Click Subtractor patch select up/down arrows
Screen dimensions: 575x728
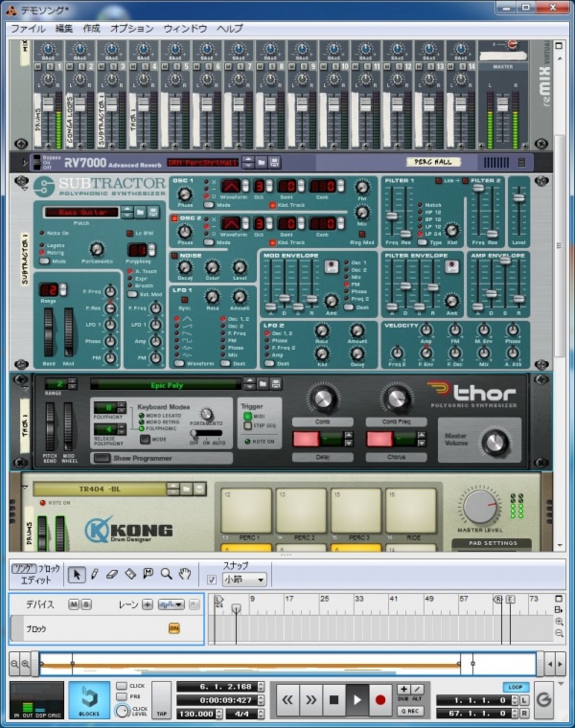coord(126,212)
